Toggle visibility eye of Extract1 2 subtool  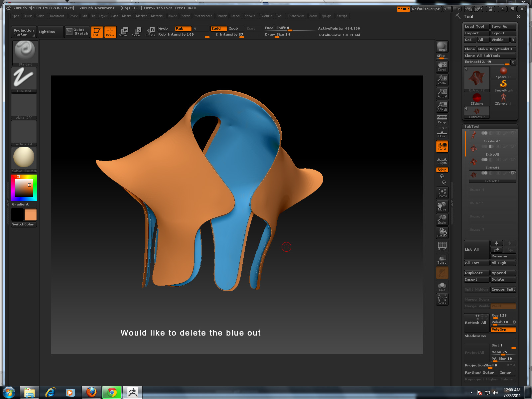(512, 173)
